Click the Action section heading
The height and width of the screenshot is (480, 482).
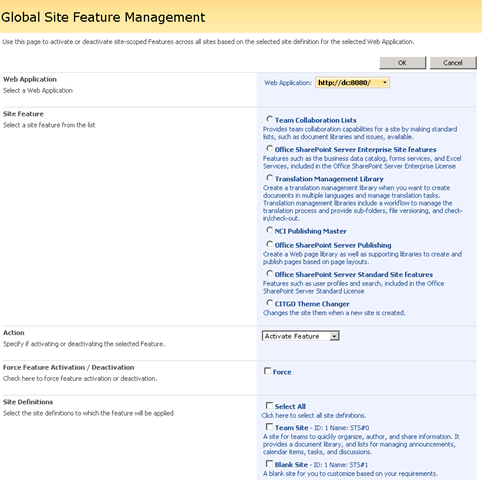(x=14, y=333)
